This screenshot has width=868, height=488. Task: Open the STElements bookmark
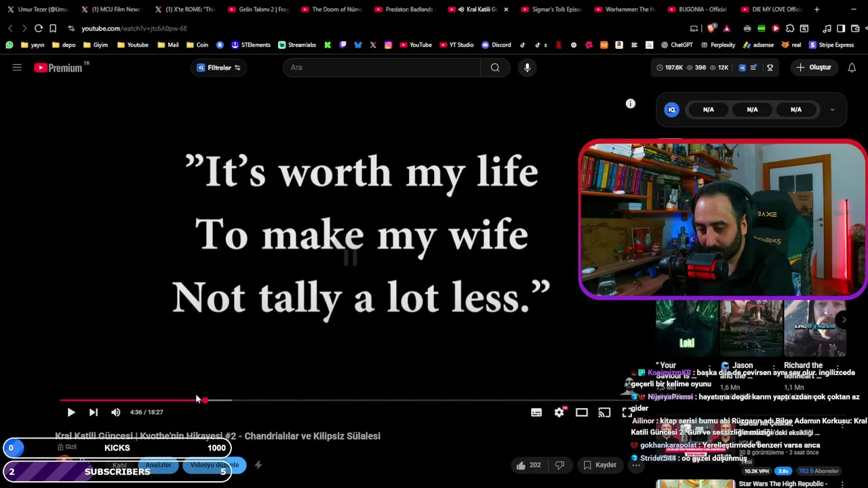[250, 45]
